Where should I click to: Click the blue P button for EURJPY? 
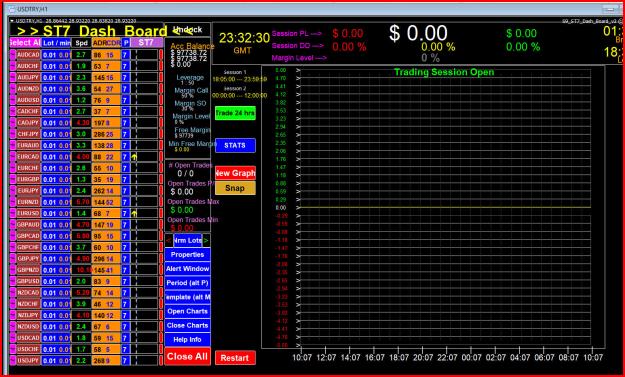[x=126, y=191]
